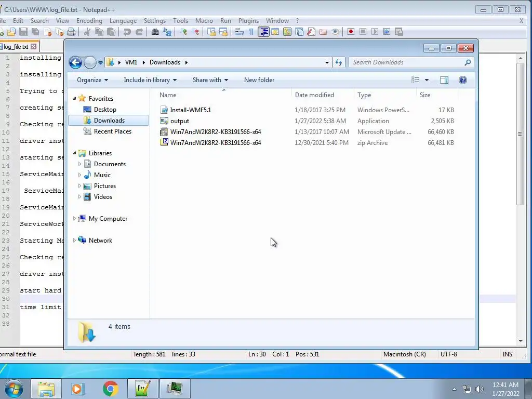Cut selection with the scissors icon

click(x=87, y=32)
